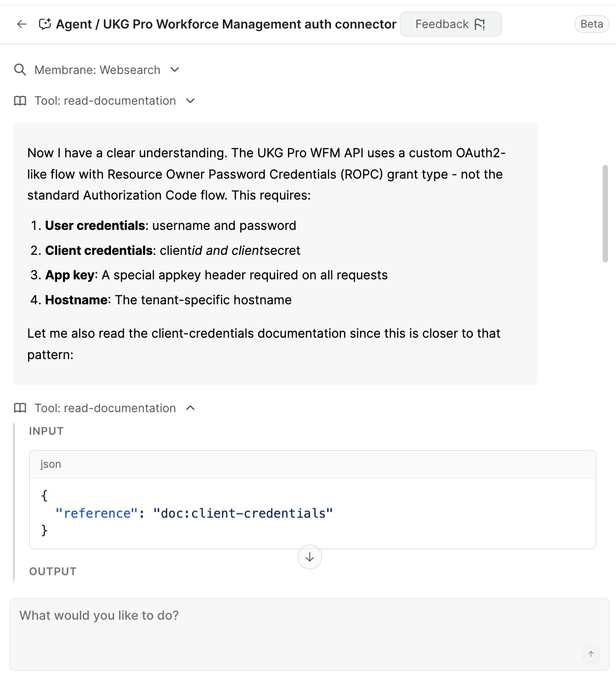Expand the first read-documentation tool details
Image resolution: width=616 pixels, height=679 pixels.
[190, 101]
